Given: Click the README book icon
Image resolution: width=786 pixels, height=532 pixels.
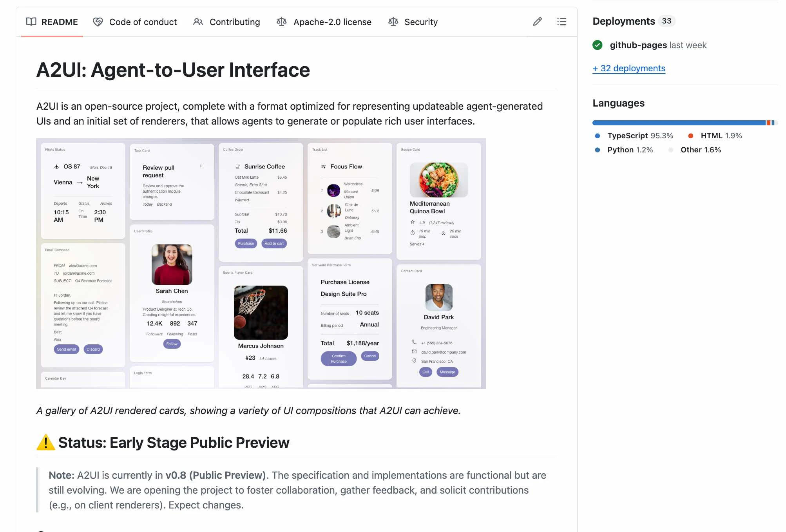Looking at the screenshot, I should [x=31, y=22].
